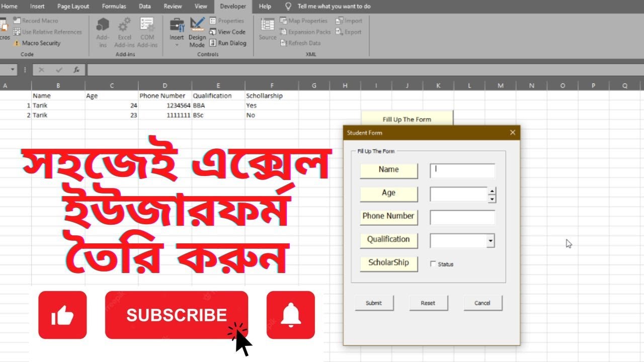The width and height of the screenshot is (644, 362).
Task: Click XML Import
Action: pos(349,21)
